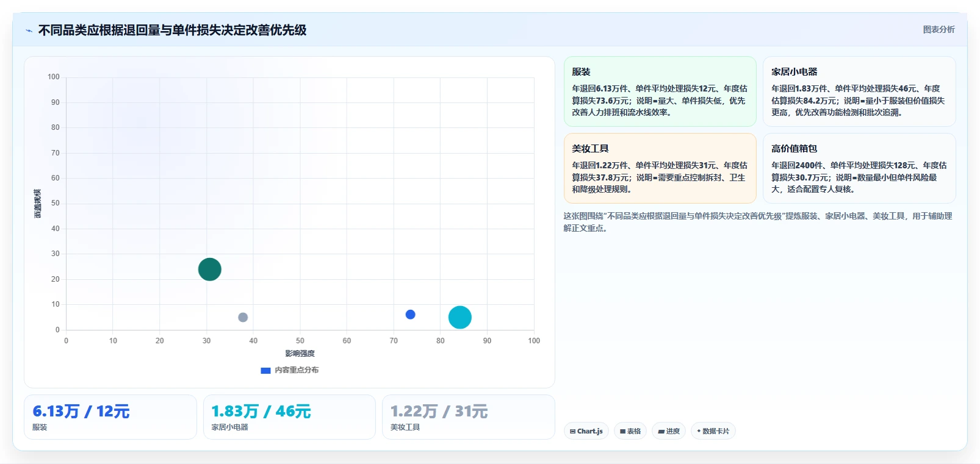The width and height of the screenshot is (980, 464).
Task: Click the header lightning icon beside title
Action: click(29, 30)
